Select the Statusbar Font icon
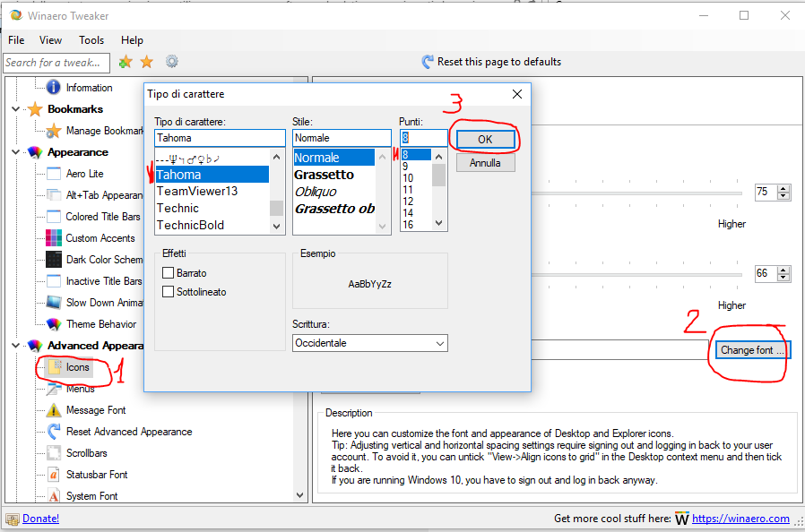The height and width of the screenshot is (532, 805). pyautogui.click(x=53, y=475)
